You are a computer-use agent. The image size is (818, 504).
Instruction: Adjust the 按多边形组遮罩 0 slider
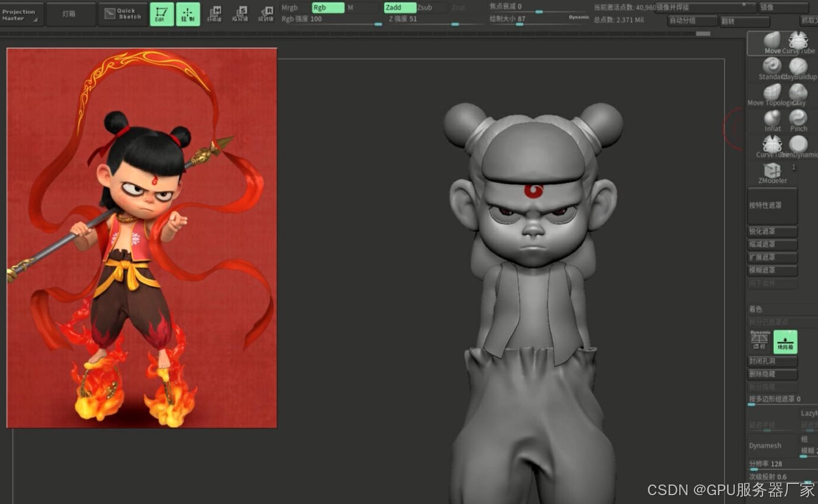click(x=783, y=401)
